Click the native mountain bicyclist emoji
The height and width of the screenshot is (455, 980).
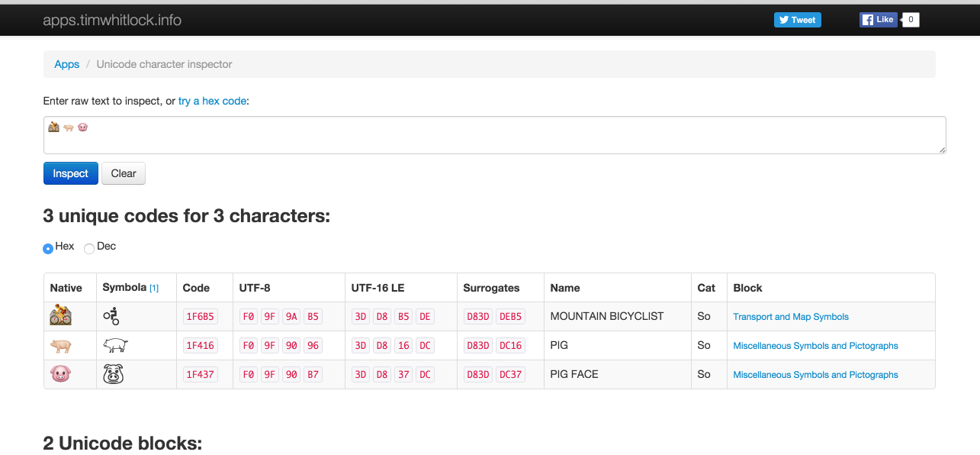[60, 315]
